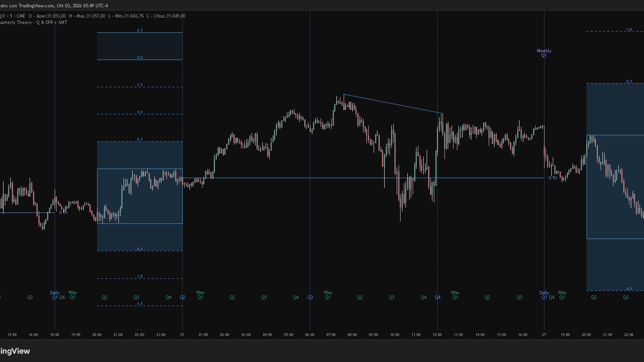Click the opening price Aper.31.053,00

51,16
